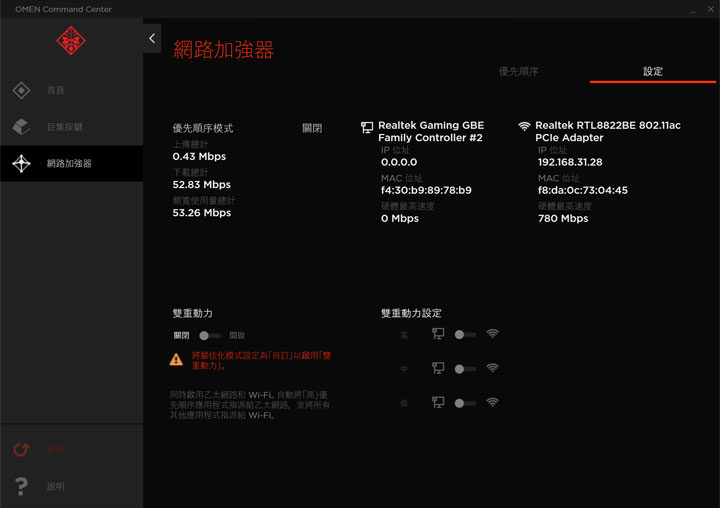Click the Wi-Fi icon in the 低 row
The height and width of the screenshot is (508, 720).
(492, 402)
